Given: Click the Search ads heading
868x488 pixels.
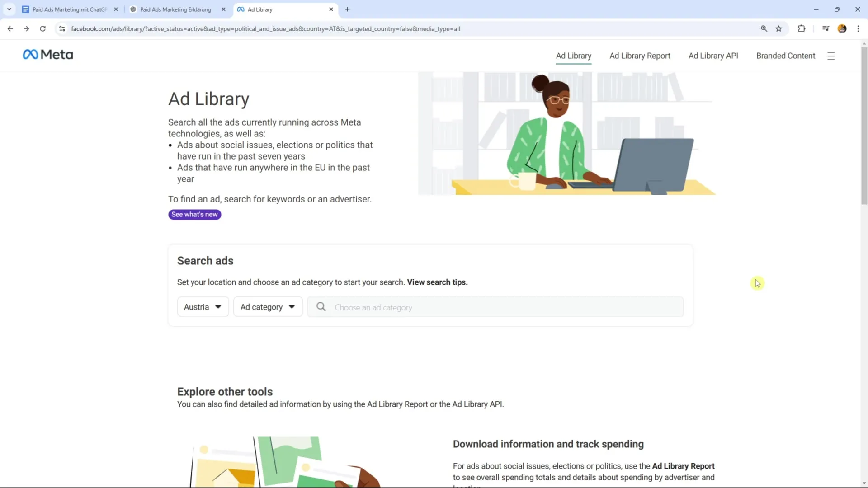Looking at the screenshot, I should [x=205, y=261].
